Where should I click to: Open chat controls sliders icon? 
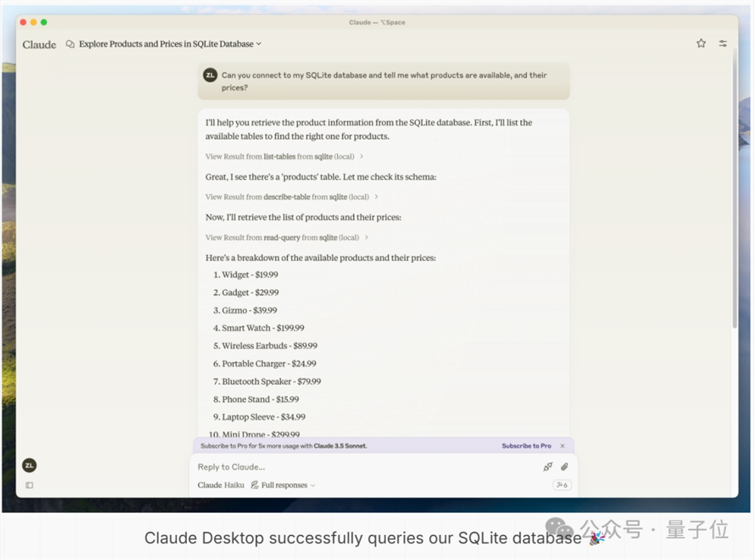tap(723, 43)
